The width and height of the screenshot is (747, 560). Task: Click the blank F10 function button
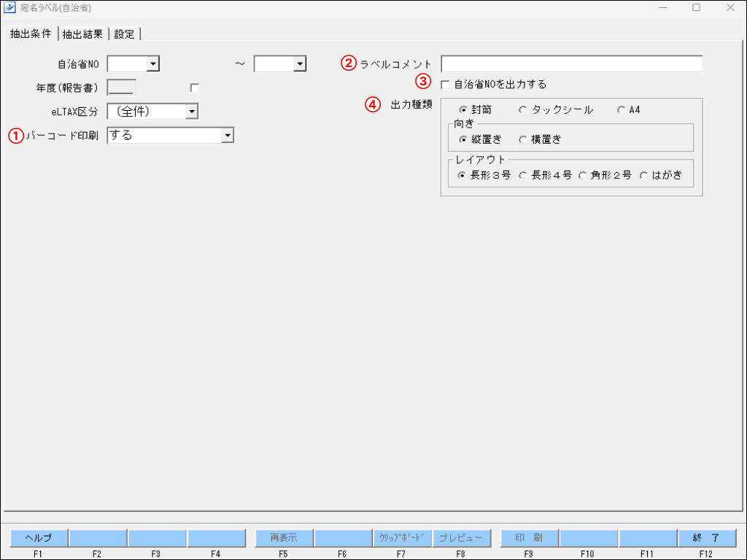[589, 538]
